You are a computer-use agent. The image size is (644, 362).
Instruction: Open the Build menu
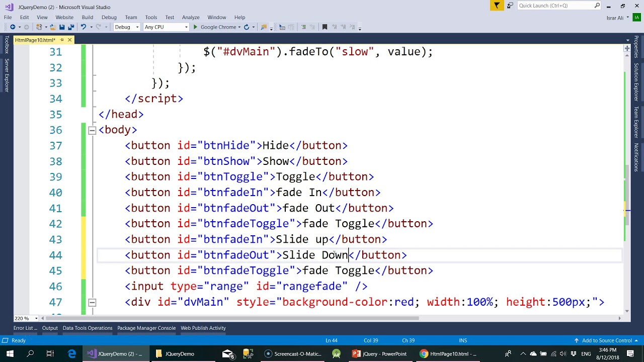coord(88,17)
